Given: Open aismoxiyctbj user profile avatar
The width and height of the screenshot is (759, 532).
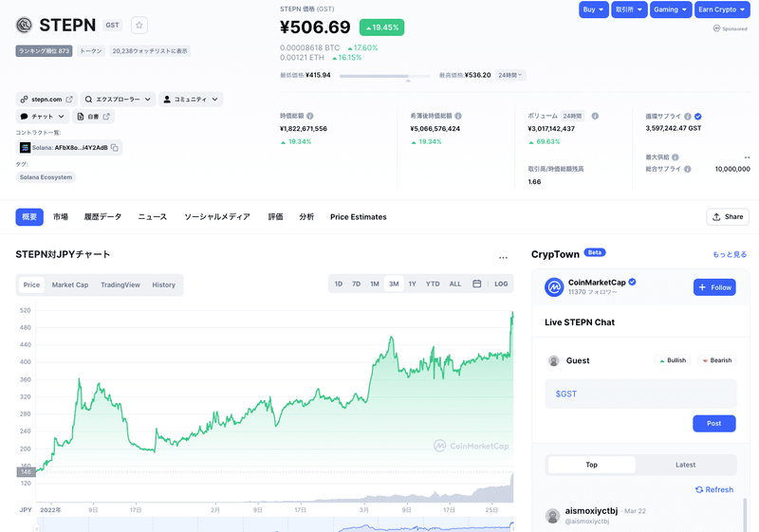Looking at the screenshot, I should 552,516.
